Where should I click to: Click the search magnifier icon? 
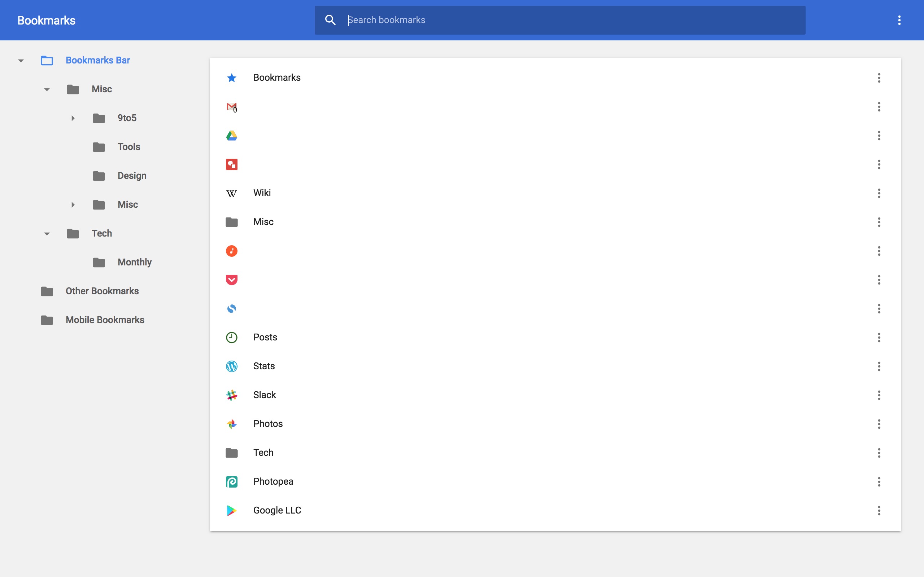tap(330, 20)
